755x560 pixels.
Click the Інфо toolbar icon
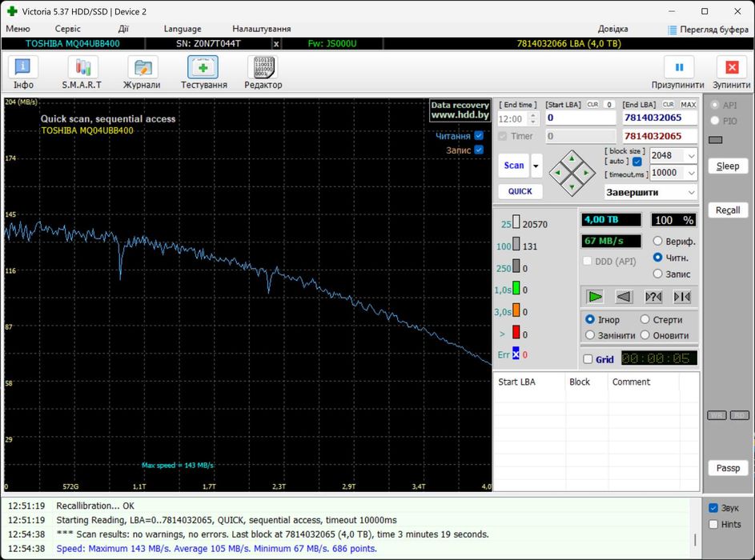tap(23, 69)
